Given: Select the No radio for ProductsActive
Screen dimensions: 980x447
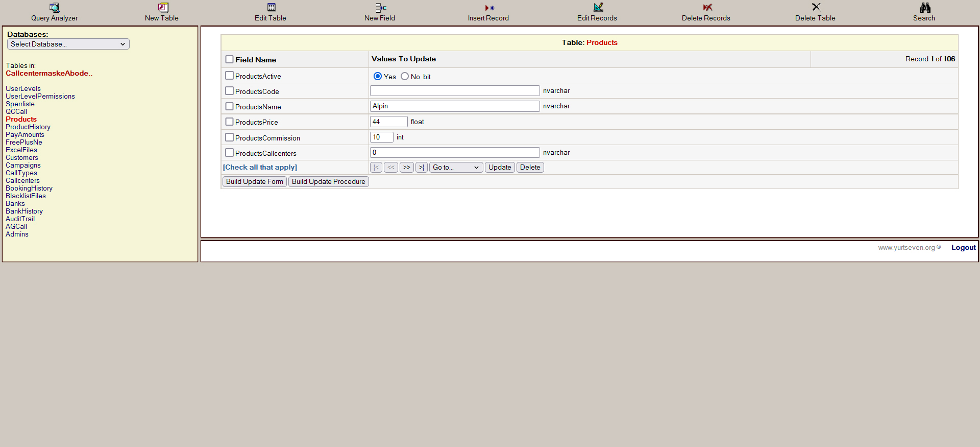Looking at the screenshot, I should [405, 76].
